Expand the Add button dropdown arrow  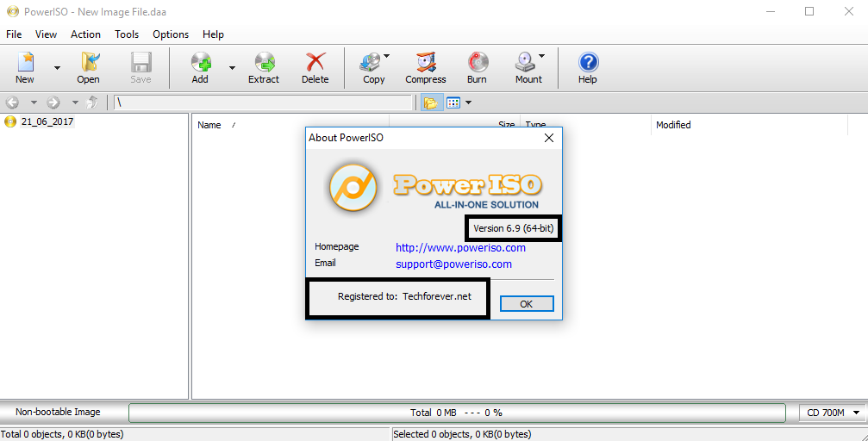232,68
